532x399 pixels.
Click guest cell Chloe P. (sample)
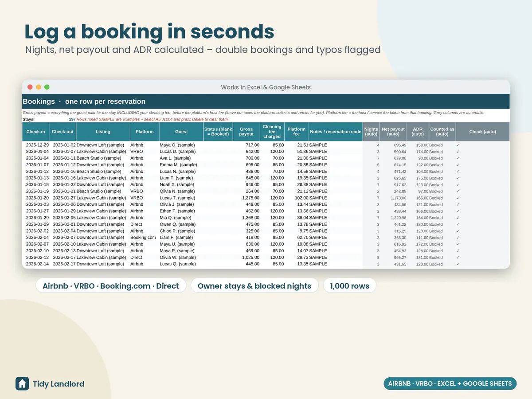point(177,231)
